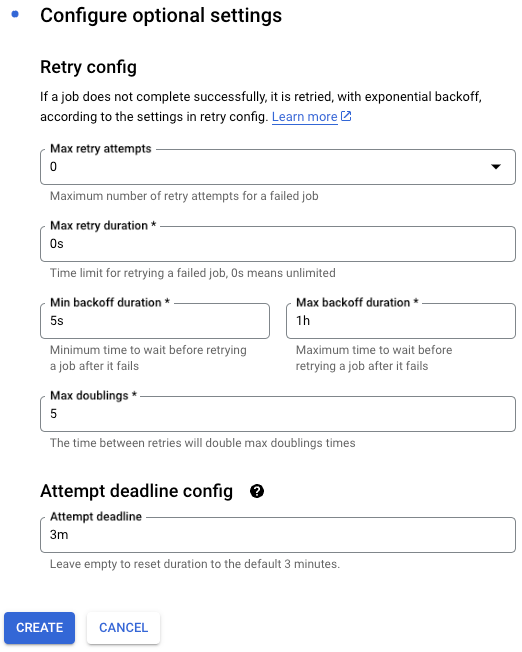Click the Retry config section heading
522x652 pixels.
point(89,67)
